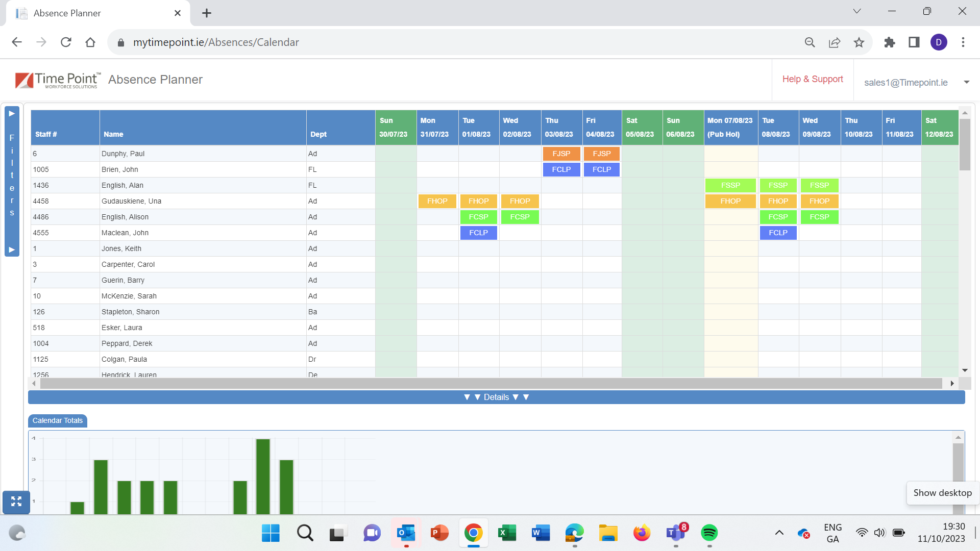Open Spotify from the taskbar
The width and height of the screenshot is (980, 551).
click(709, 533)
